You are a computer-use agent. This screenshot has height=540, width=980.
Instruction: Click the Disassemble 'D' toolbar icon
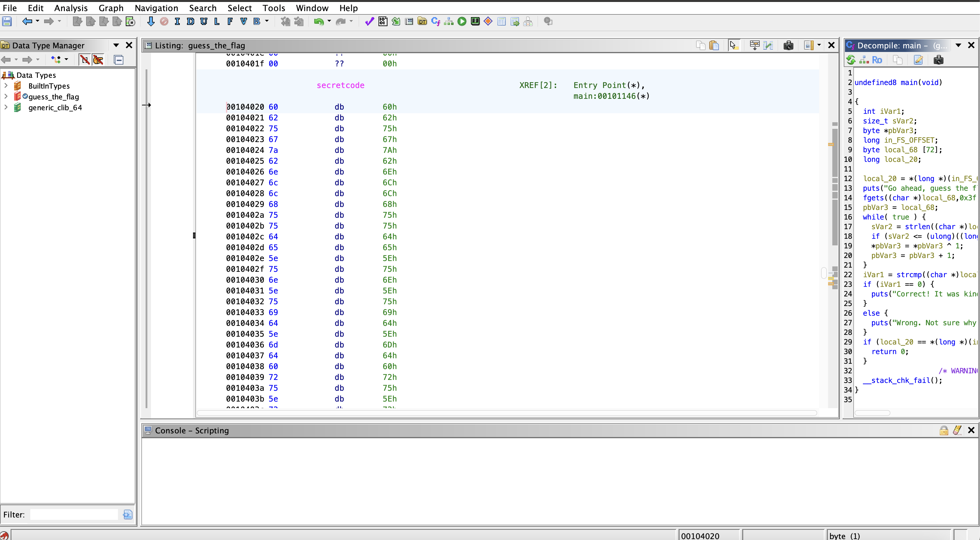tap(190, 21)
